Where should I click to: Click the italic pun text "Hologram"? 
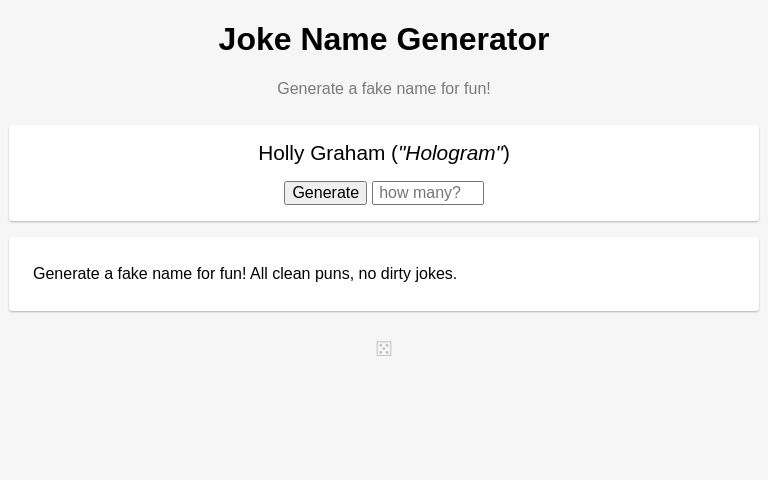pos(451,153)
